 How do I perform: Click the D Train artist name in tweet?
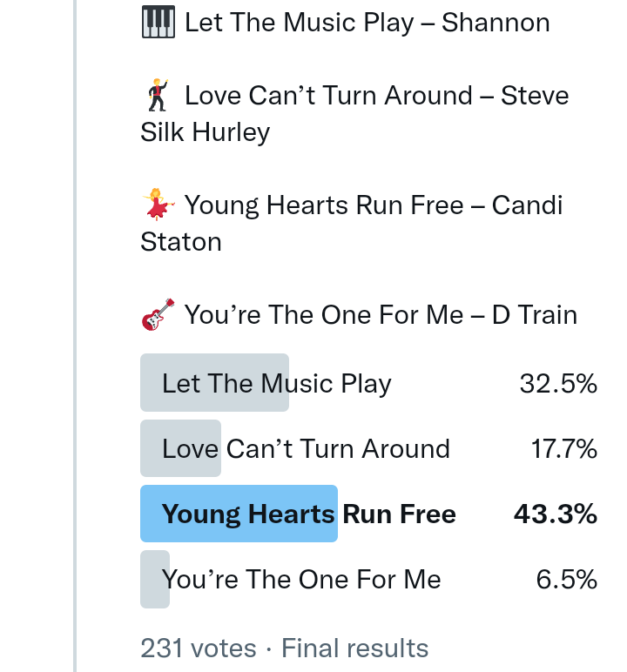[535, 314]
